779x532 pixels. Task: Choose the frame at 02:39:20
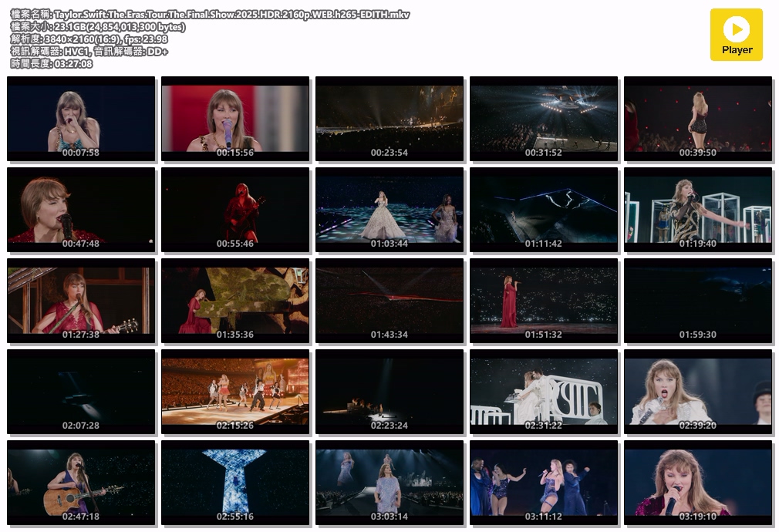pyautogui.click(x=698, y=392)
